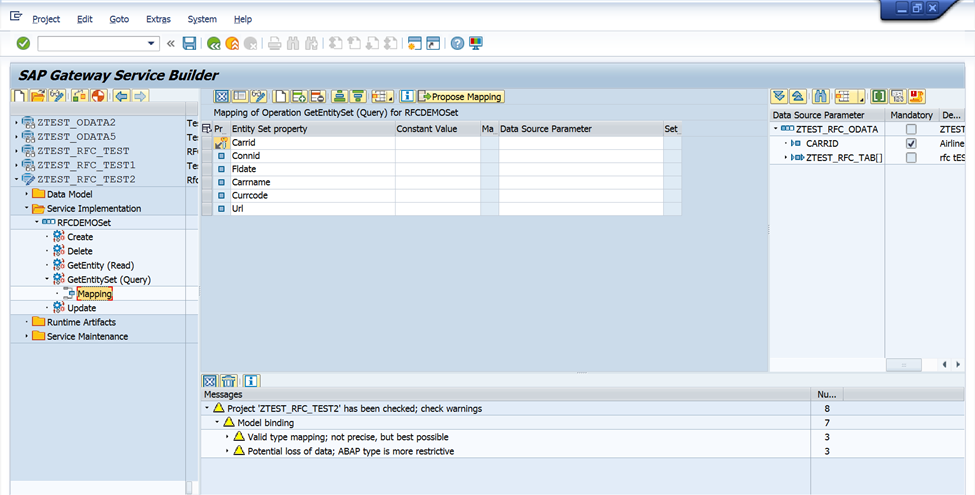Screen dimensions: 975x495
Task: Click the binoculars Find icon in data source panel
Action: (x=821, y=96)
